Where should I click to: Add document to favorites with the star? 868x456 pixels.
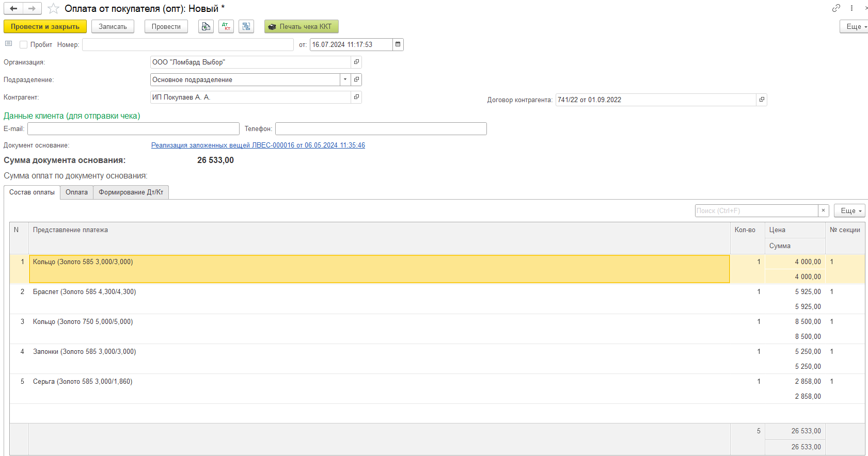(x=53, y=8)
